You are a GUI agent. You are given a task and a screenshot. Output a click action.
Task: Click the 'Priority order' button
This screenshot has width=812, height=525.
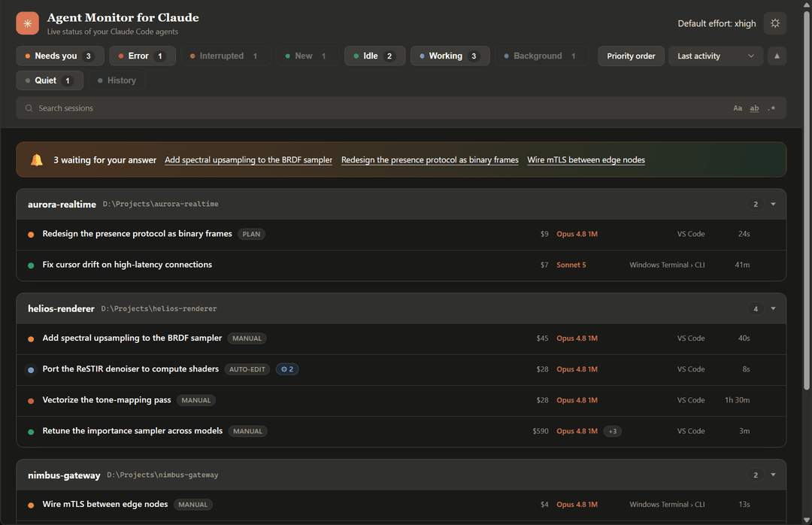[631, 56]
